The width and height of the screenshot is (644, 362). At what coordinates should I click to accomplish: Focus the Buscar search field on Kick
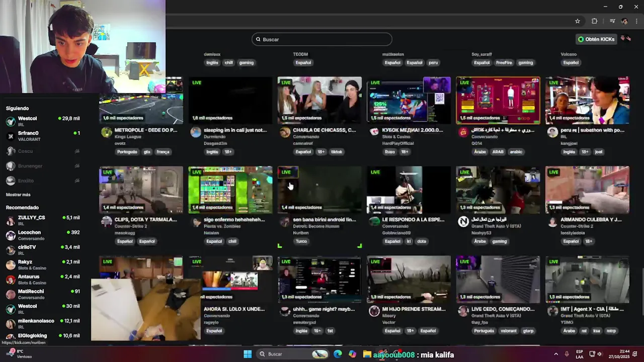tap(321, 39)
